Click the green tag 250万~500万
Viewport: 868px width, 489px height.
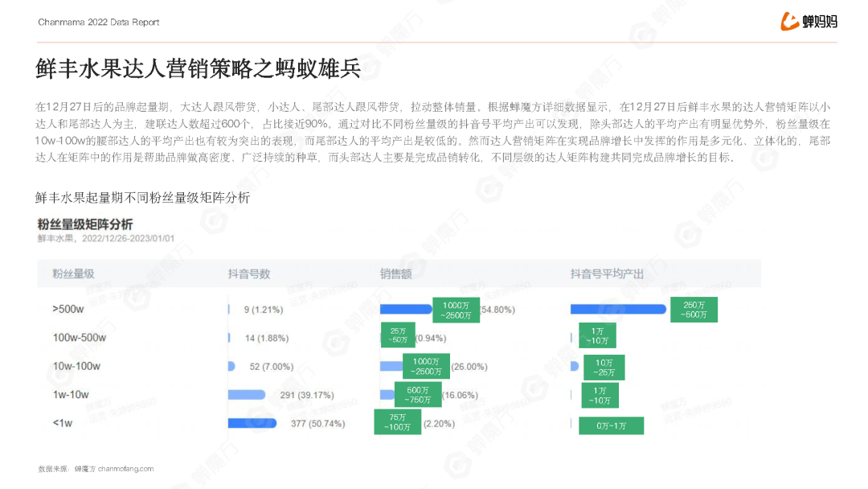click(x=694, y=310)
